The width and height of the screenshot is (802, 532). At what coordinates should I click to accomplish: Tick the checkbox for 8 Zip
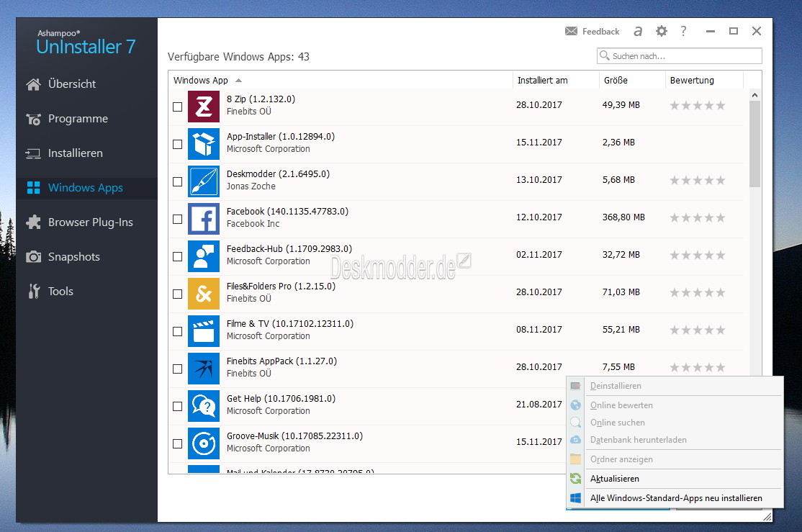tap(178, 107)
